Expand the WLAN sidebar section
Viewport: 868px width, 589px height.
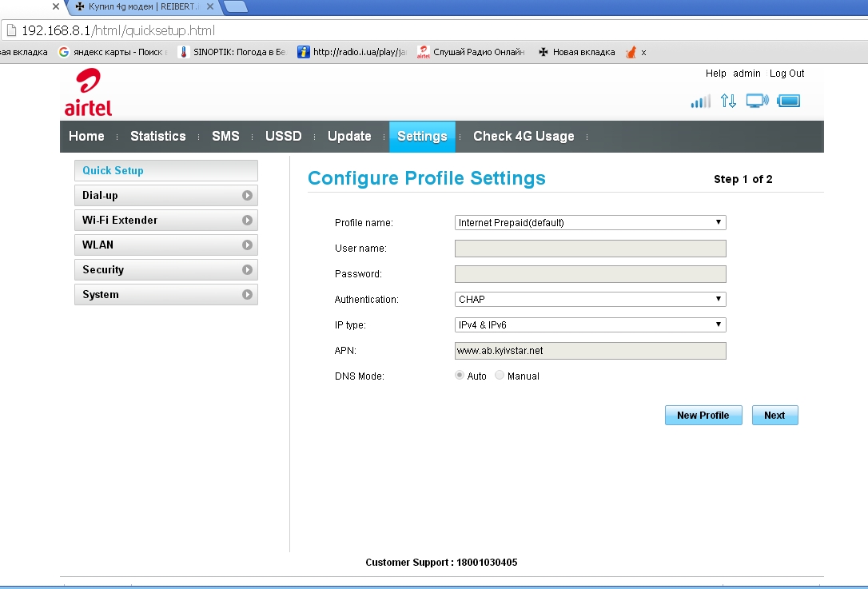tap(166, 245)
